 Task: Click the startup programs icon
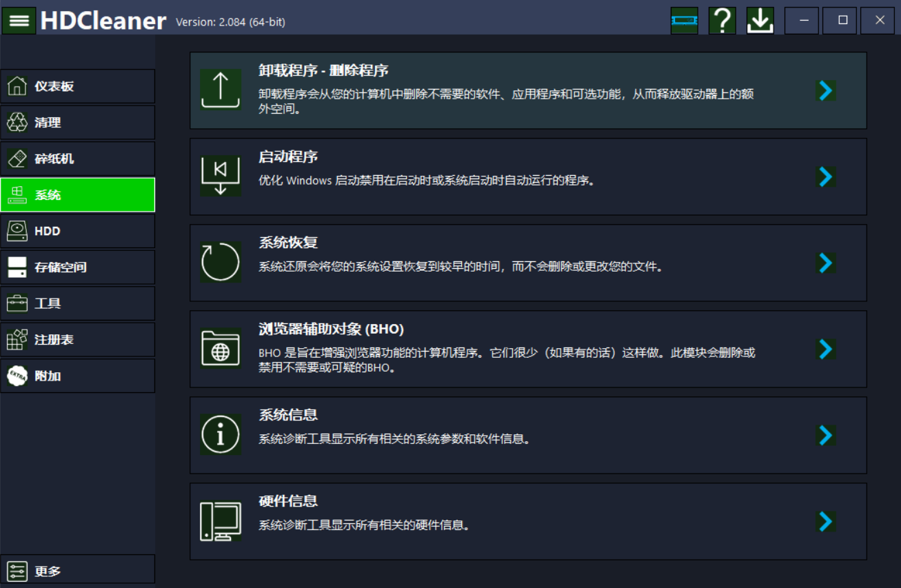[x=221, y=176]
